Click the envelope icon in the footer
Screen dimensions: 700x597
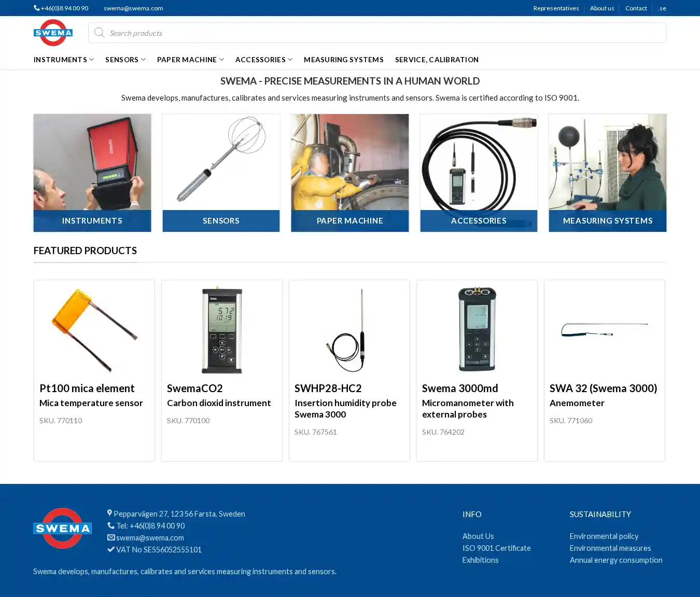pos(111,537)
